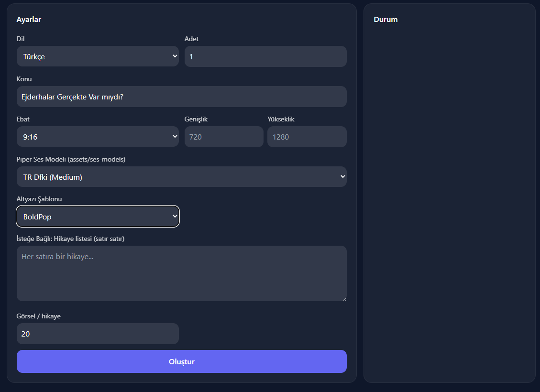
Task: Click the Durum panel heading
Action: tap(386, 20)
